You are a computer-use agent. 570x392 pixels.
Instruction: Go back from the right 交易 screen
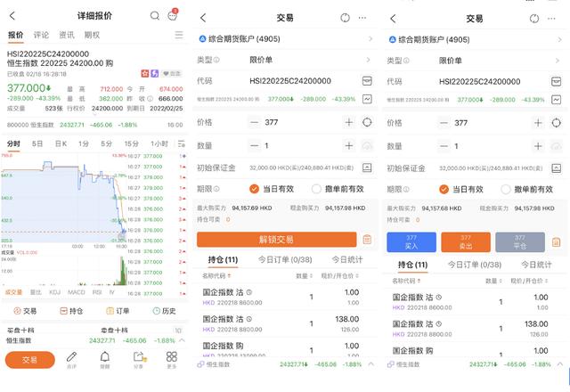[x=393, y=19]
